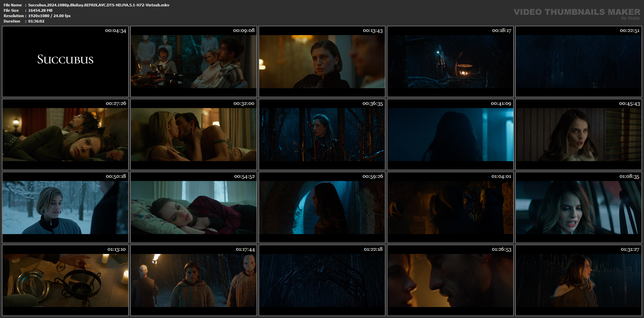Select the masked torch bearers thumbnail at 01:17:44
Viewport: 644px width, 318px height.
[194, 280]
